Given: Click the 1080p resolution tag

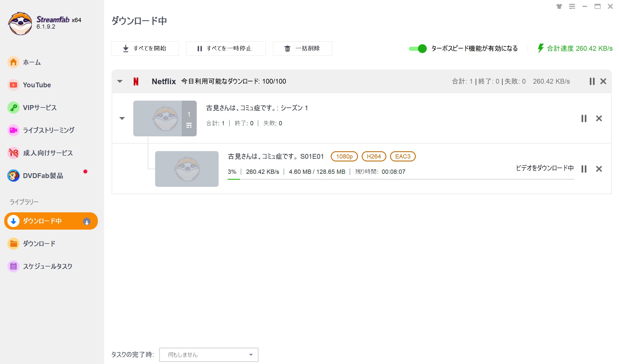Looking at the screenshot, I should tap(345, 156).
